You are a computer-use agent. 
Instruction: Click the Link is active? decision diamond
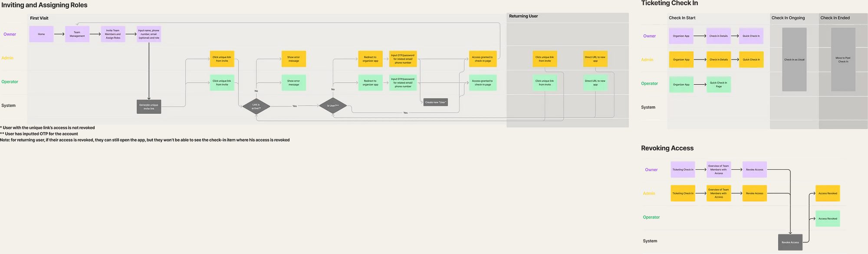click(256, 106)
